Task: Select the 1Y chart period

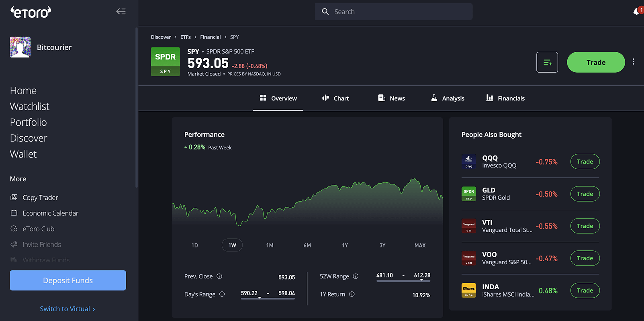Action: pyautogui.click(x=345, y=245)
